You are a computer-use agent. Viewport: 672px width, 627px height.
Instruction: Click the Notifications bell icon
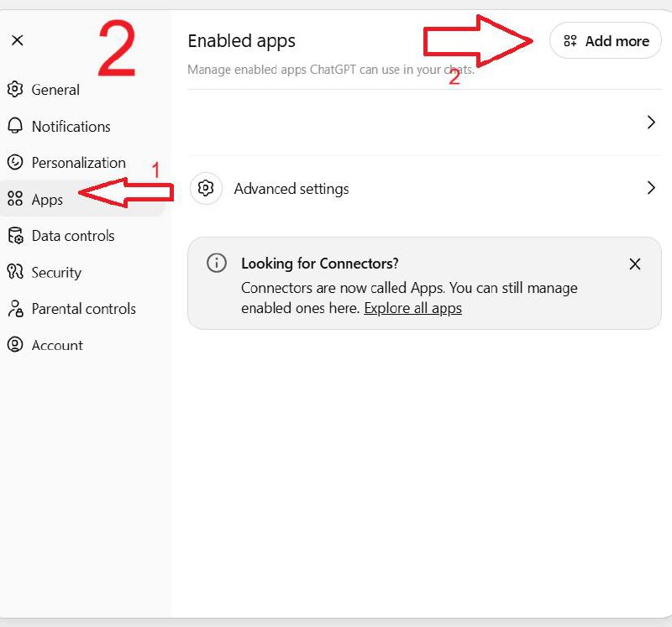point(15,126)
